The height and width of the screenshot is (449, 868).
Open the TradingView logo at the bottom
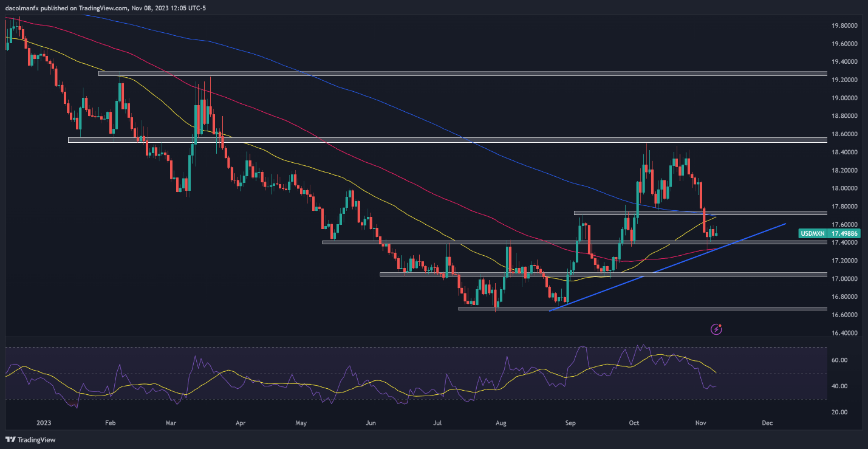(x=29, y=440)
